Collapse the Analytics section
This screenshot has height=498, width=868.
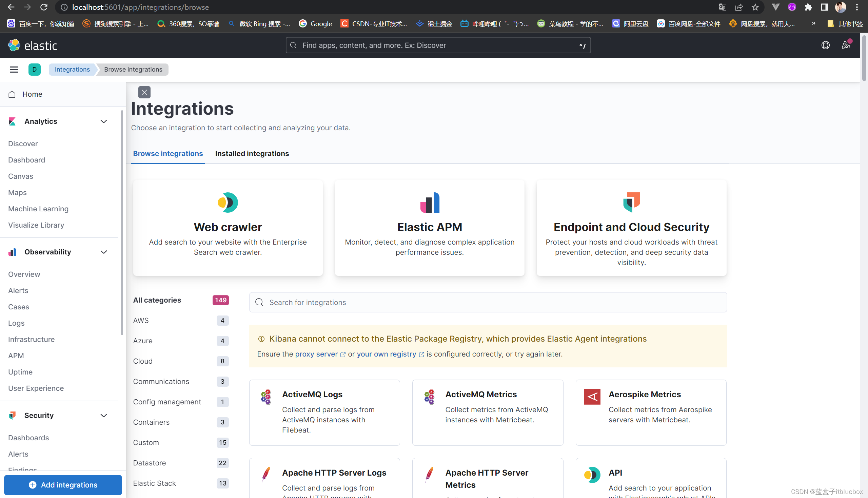(104, 121)
